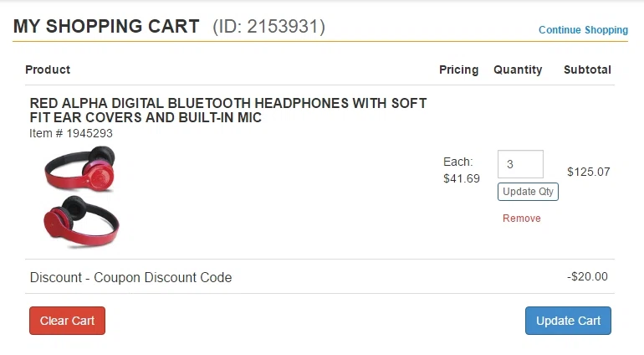Open the Continue Shopping link
This screenshot has width=644, height=355.
(583, 30)
